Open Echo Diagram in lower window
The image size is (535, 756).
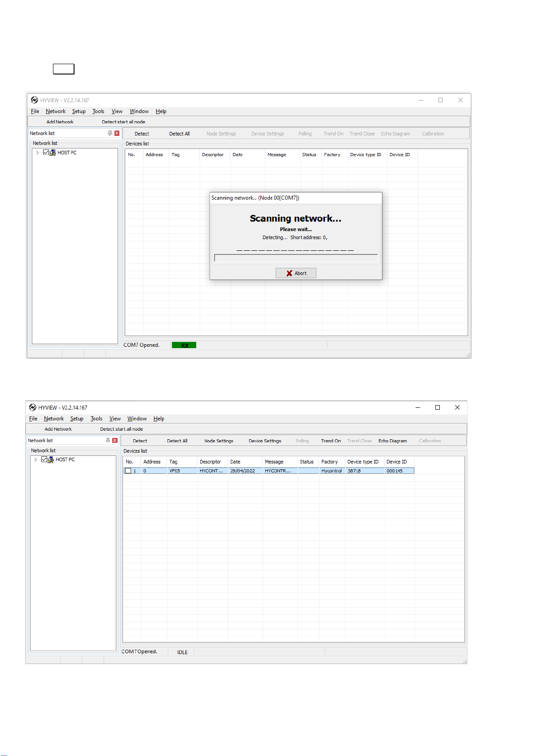point(393,441)
